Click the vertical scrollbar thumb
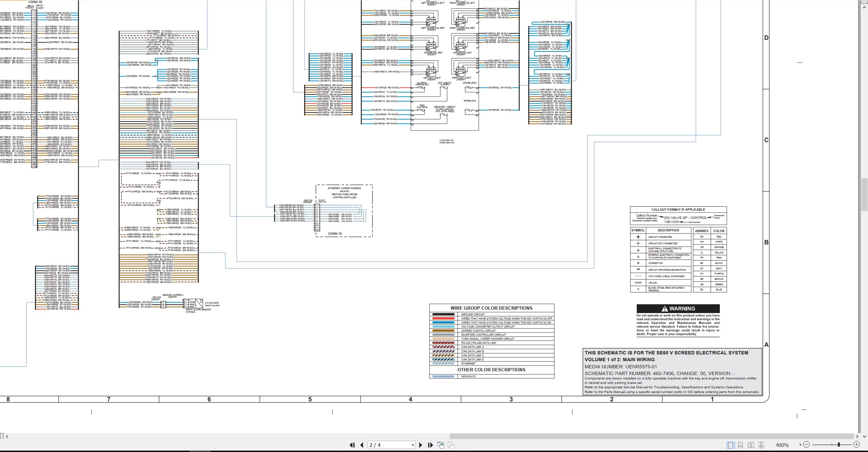The width and height of the screenshot is (868, 452). (864, 194)
